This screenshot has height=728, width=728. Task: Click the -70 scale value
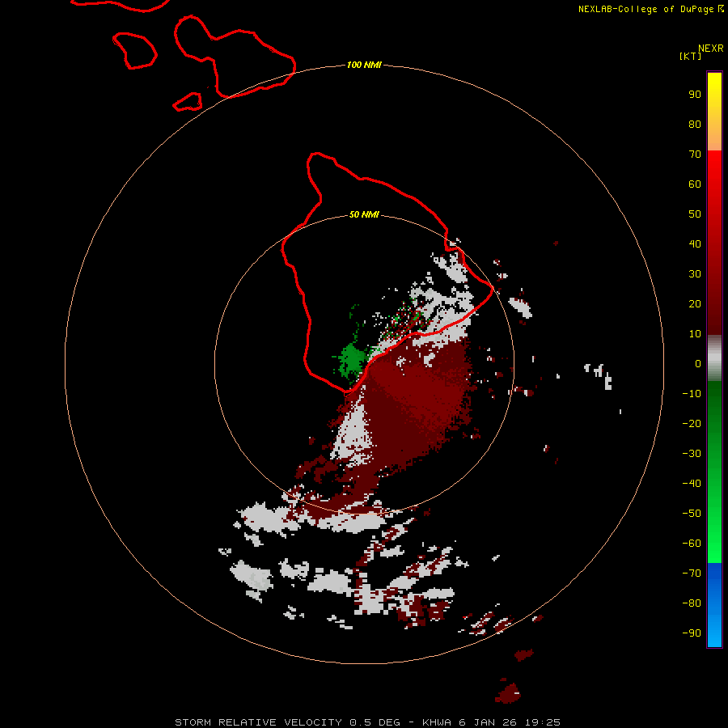[x=692, y=574]
